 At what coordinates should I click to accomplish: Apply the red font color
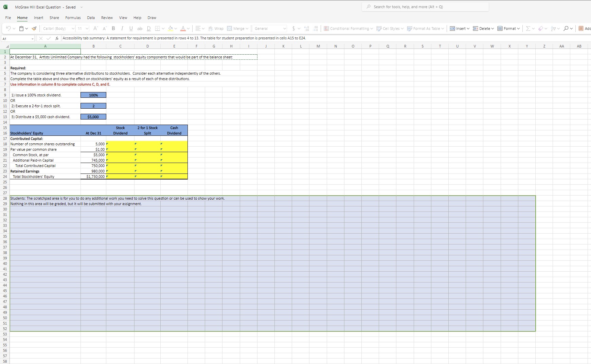pyautogui.click(x=183, y=29)
